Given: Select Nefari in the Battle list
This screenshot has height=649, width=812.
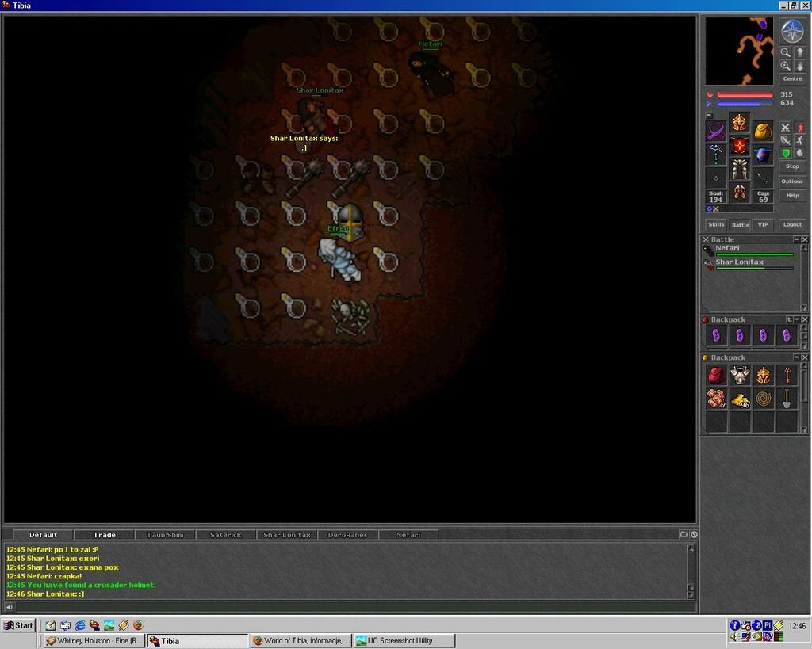Looking at the screenshot, I should pyautogui.click(x=748, y=250).
